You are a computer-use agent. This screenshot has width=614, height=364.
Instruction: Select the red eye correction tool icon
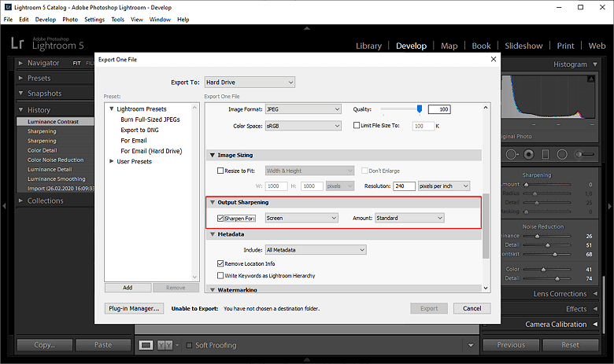[529, 154]
